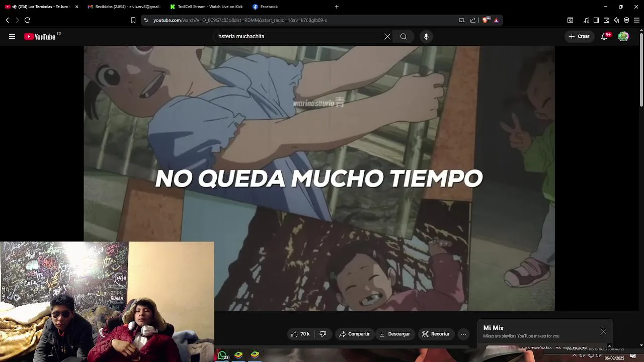Screen dimensions: 644x362
Task: Bookmark this page
Action: [x=133, y=20]
